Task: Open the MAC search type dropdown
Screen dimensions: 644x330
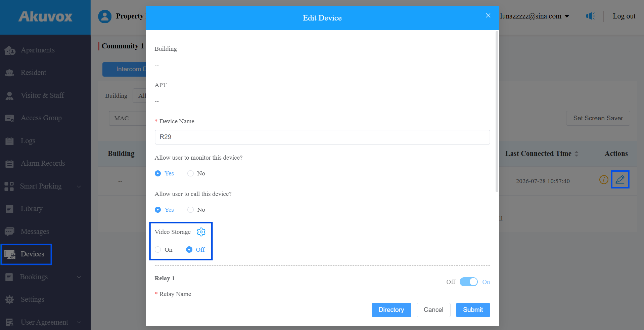Action: (x=127, y=118)
